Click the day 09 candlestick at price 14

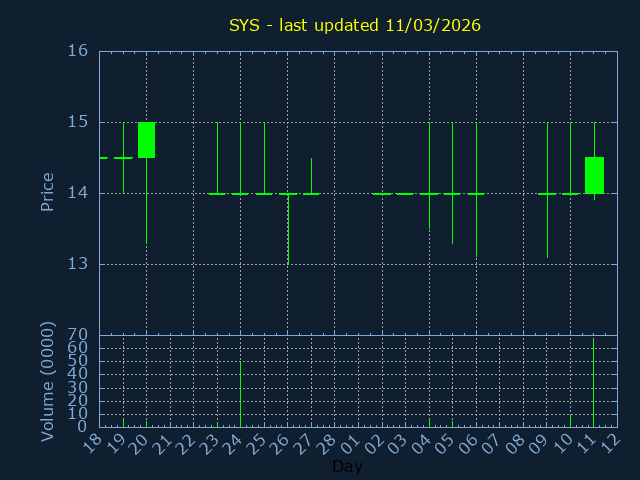pos(547,193)
